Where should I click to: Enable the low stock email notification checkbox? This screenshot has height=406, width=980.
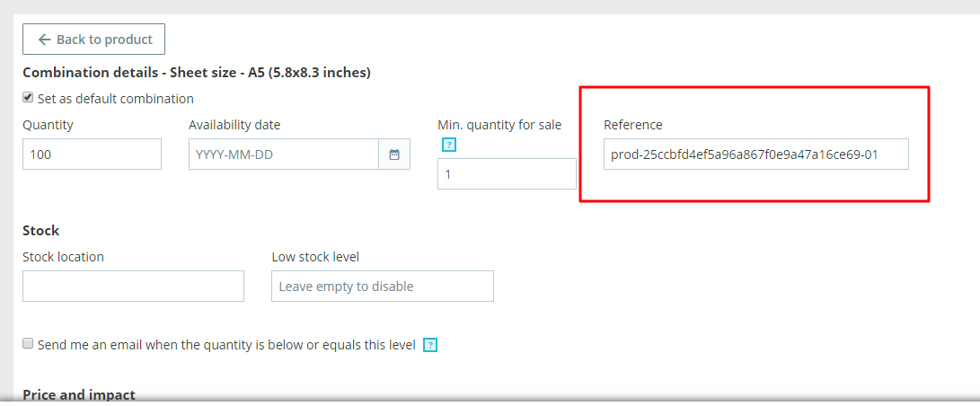coord(29,344)
